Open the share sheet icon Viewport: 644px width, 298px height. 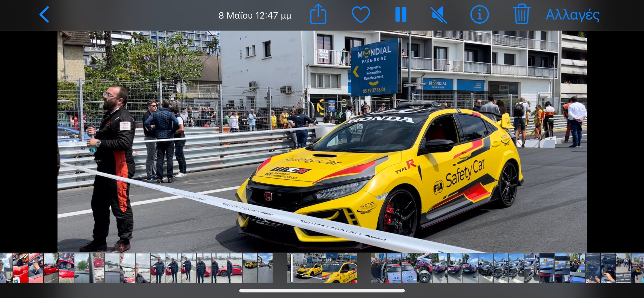coord(318,14)
